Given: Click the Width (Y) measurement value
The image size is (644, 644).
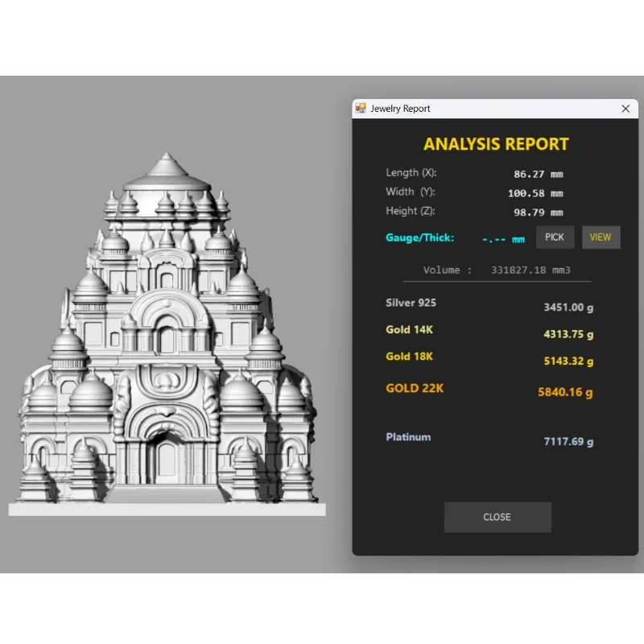Looking at the screenshot, I should 535,193.
